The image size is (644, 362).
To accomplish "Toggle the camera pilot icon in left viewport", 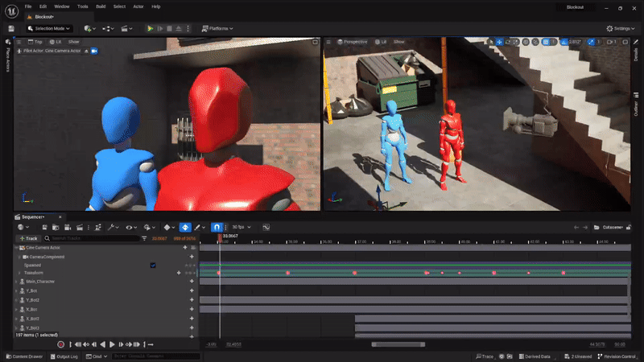I will tap(94, 51).
